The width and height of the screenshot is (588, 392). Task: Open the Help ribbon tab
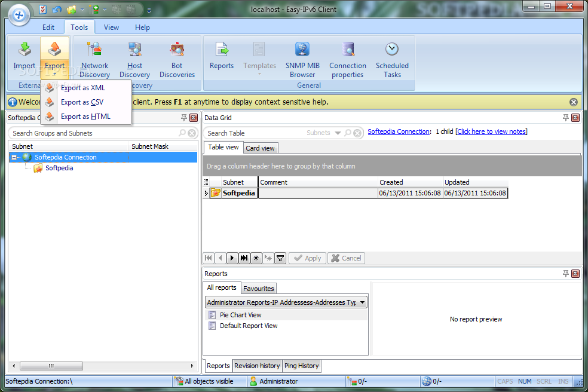(142, 27)
